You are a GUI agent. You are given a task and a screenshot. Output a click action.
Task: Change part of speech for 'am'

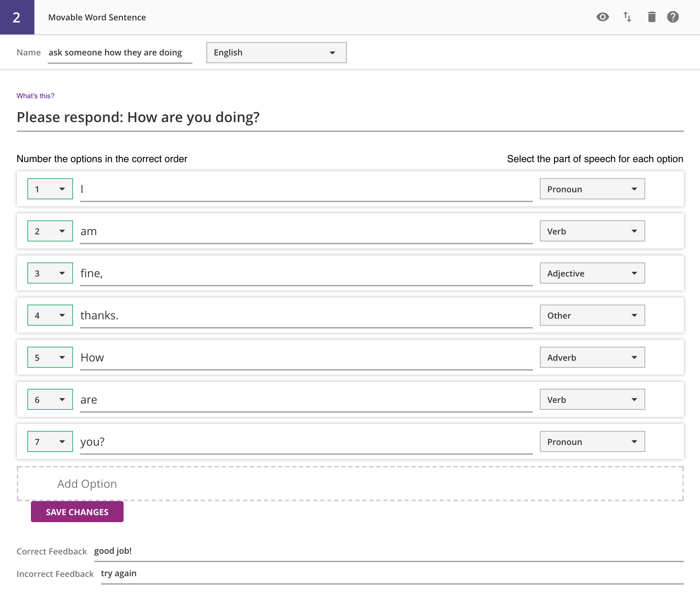click(x=592, y=231)
